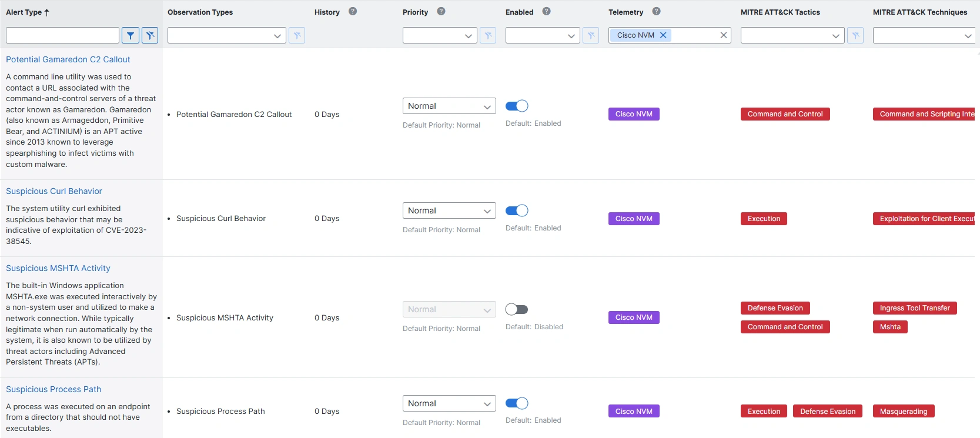This screenshot has height=438, width=980.
Task: Open the Priority column help icon
Action: (441, 11)
